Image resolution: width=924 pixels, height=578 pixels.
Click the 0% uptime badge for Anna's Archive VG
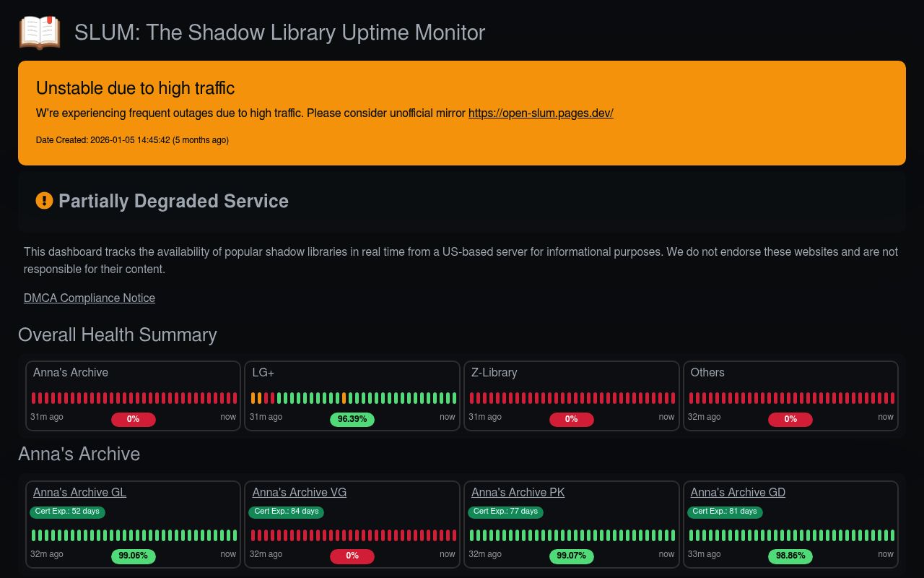(352, 556)
